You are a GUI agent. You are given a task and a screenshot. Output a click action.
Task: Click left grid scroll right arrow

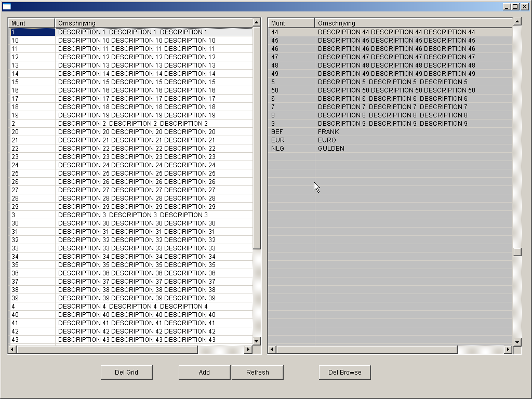pos(248,349)
